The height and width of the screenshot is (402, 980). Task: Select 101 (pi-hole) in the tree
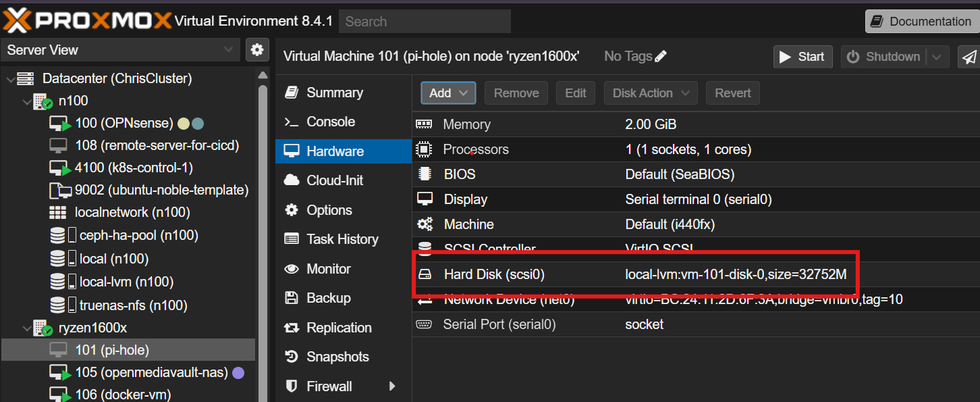[x=128, y=350]
